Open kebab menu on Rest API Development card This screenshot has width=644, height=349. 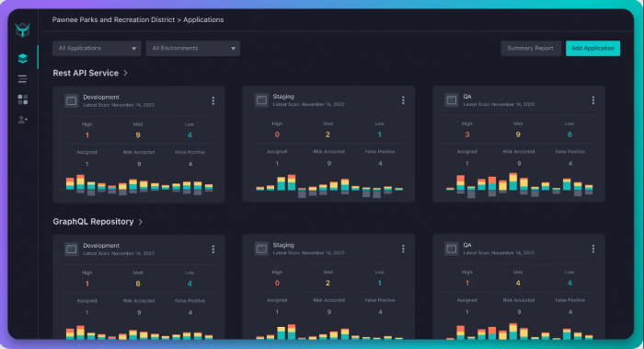(213, 100)
